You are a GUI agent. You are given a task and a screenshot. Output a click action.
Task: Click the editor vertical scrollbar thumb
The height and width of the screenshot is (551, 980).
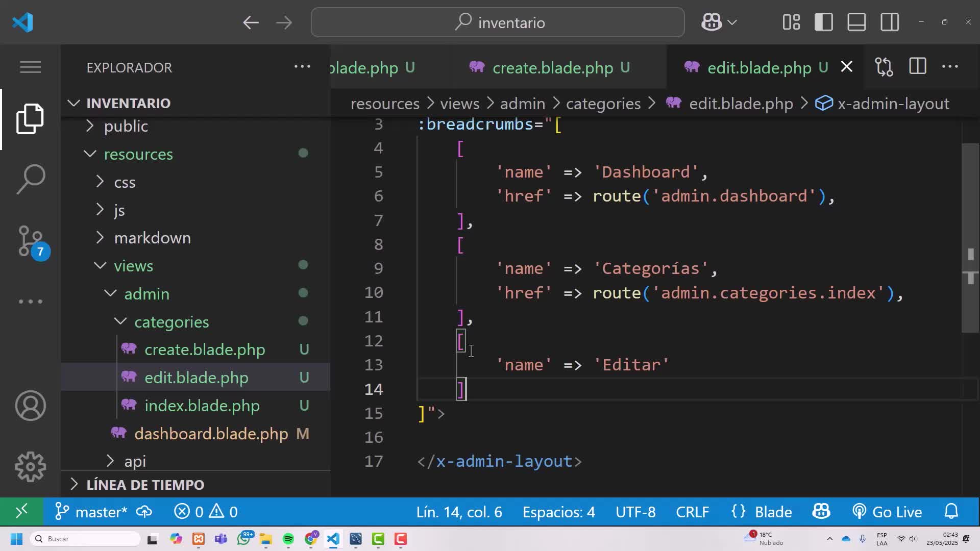point(970,238)
